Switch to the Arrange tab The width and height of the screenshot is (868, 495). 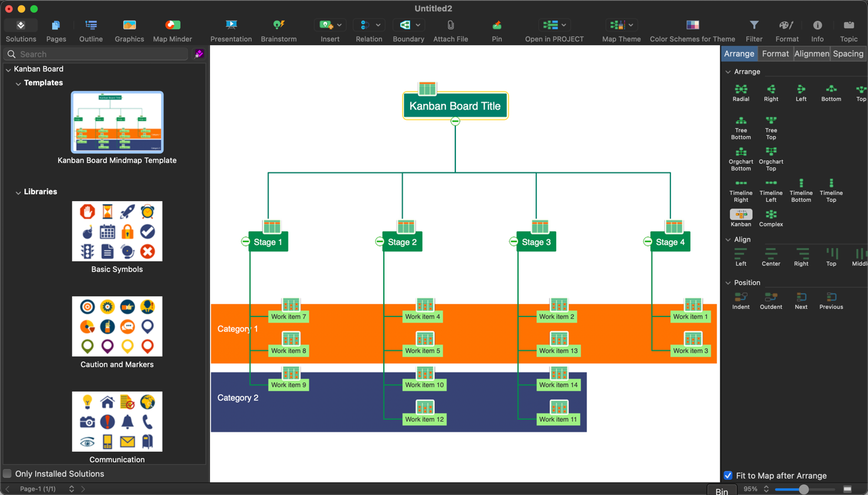(x=739, y=54)
